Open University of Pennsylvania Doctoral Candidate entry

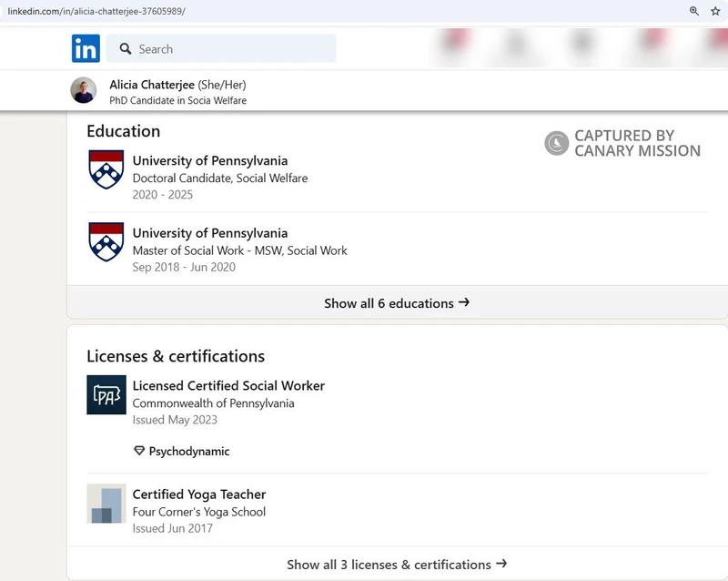coord(210,161)
